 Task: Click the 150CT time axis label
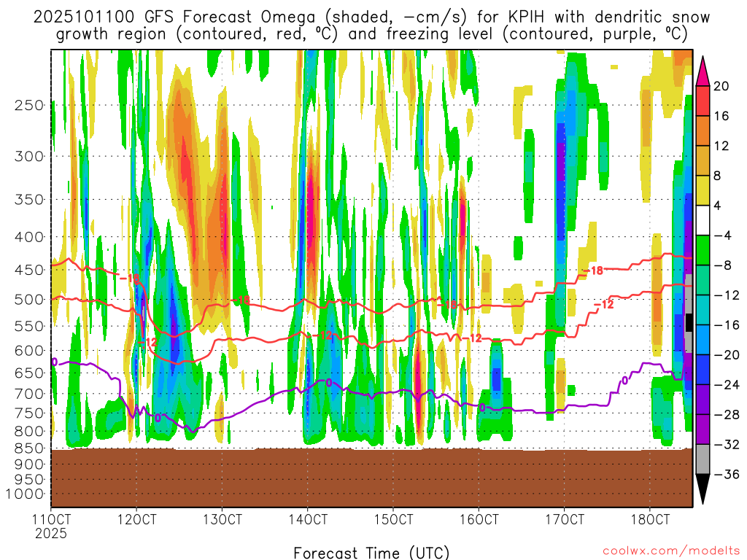393,519
